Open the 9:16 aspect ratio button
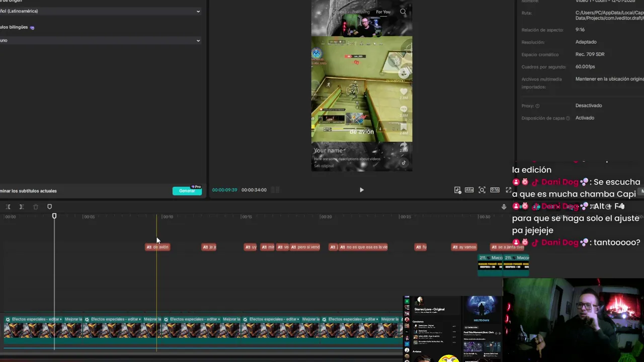Viewport: 644px width, 362px height. pos(495,190)
